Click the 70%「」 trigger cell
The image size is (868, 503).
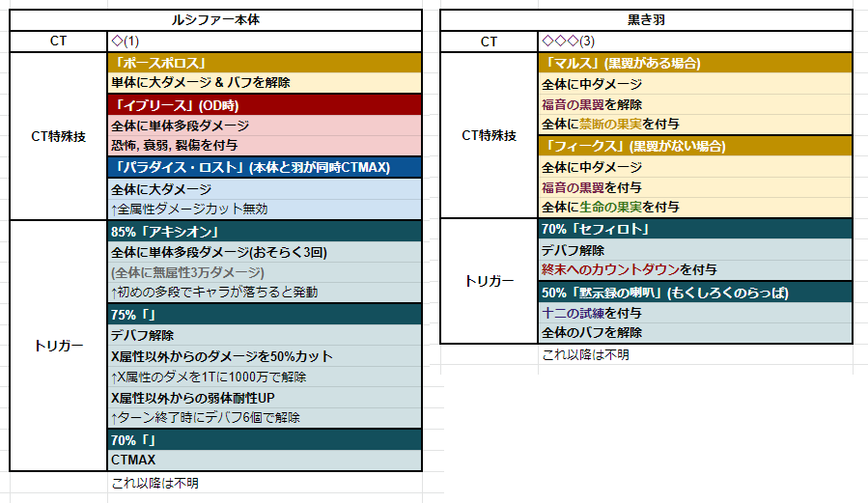tap(265, 440)
